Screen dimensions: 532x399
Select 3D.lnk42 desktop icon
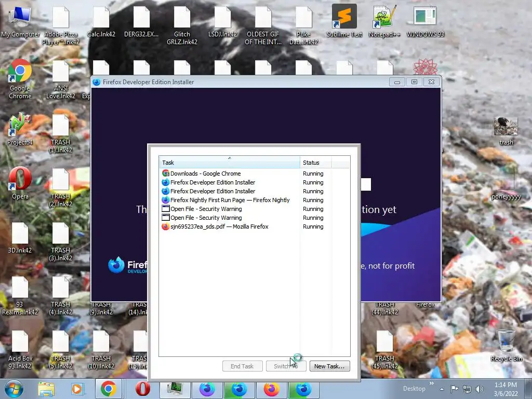coord(20,238)
